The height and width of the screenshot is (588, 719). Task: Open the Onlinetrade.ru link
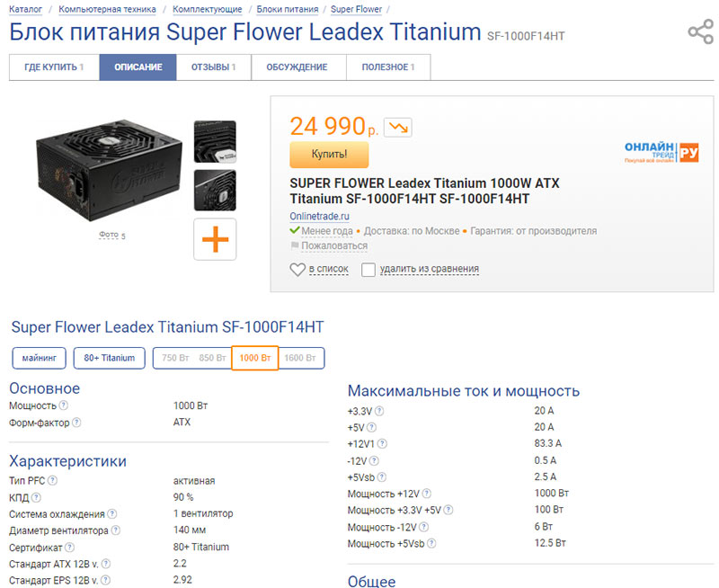[x=319, y=216]
